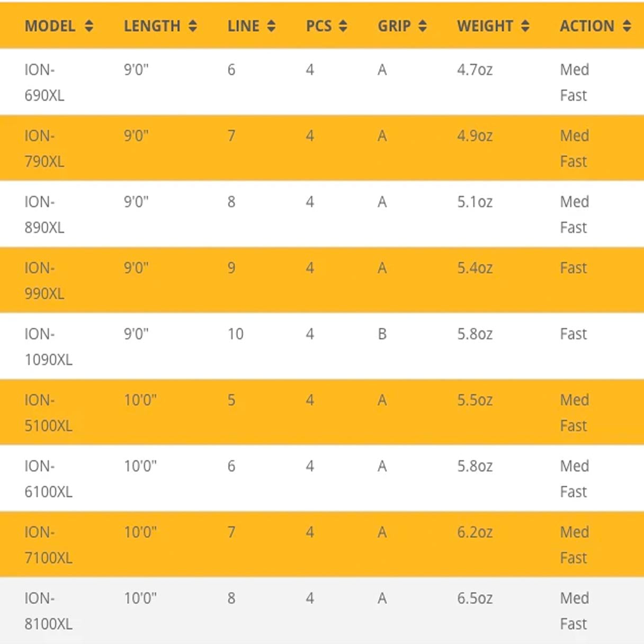Sort table by LENGTH header text
Image resolution: width=644 pixels, height=644 pixels.
[152, 26]
